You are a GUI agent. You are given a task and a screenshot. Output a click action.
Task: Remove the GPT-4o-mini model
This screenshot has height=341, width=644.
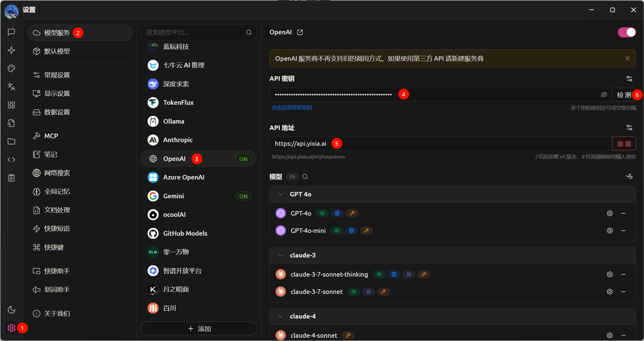pos(624,230)
